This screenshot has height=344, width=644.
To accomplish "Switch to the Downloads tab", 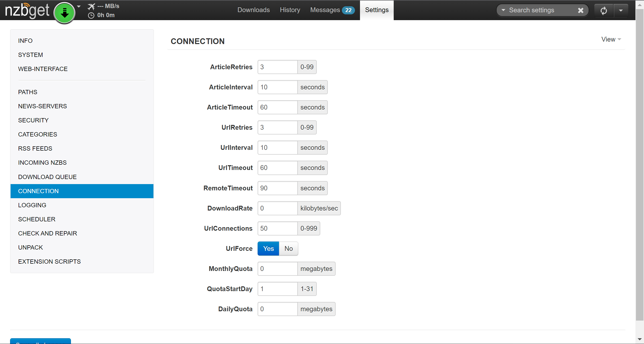I will coord(253,10).
